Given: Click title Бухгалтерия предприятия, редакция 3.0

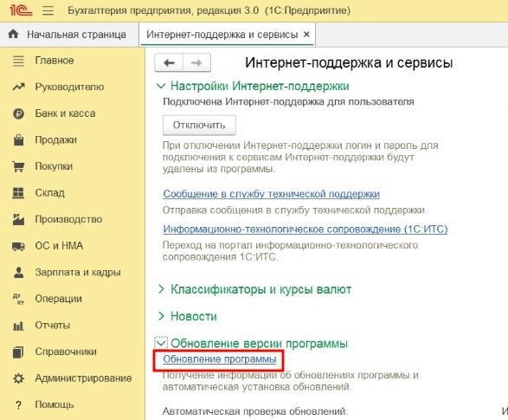Looking at the screenshot, I should pyautogui.click(x=164, y=10).
